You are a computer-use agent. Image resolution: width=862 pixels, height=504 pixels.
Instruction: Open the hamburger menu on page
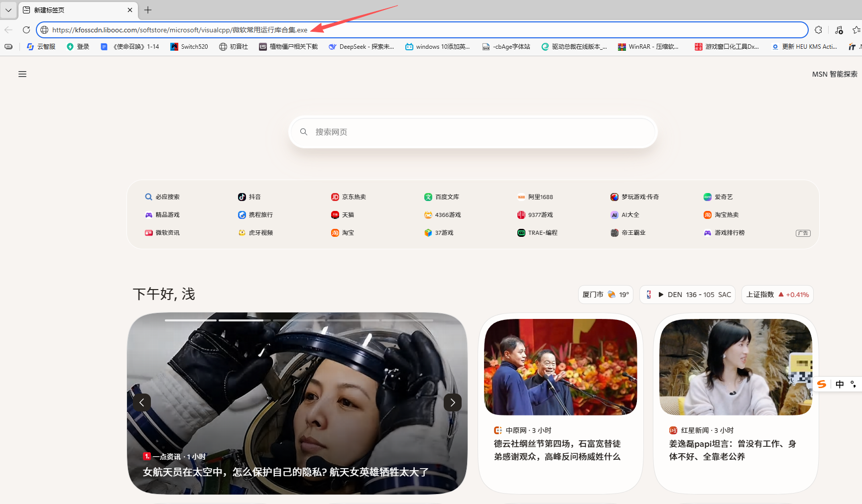click(x=22, y=74)
